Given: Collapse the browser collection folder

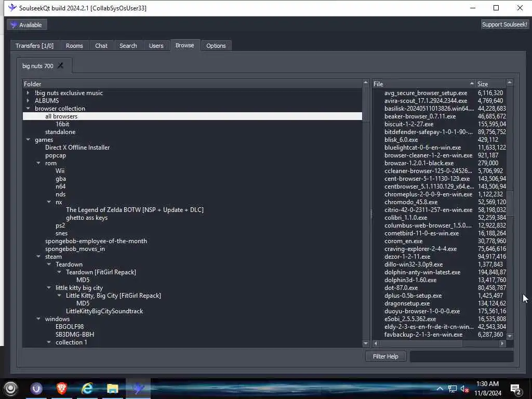Looking at the screenshot, I should click(28, 108).
